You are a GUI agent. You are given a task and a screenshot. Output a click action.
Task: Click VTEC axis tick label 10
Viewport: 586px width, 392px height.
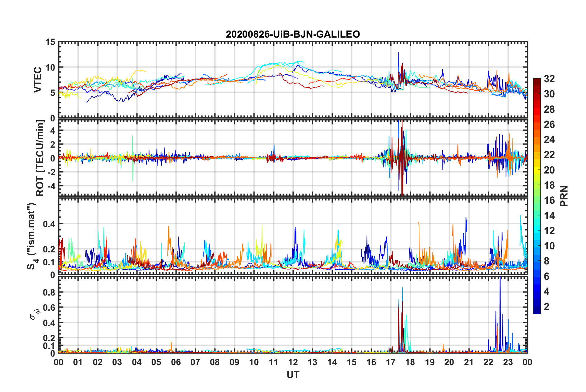click(x=50, y=67)
